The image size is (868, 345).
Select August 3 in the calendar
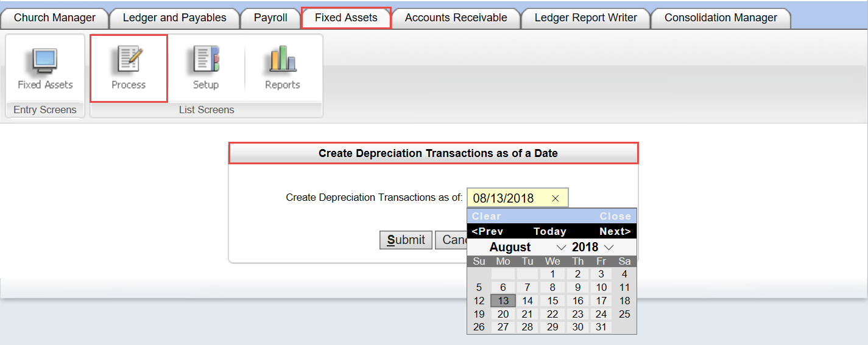[601, 274]
